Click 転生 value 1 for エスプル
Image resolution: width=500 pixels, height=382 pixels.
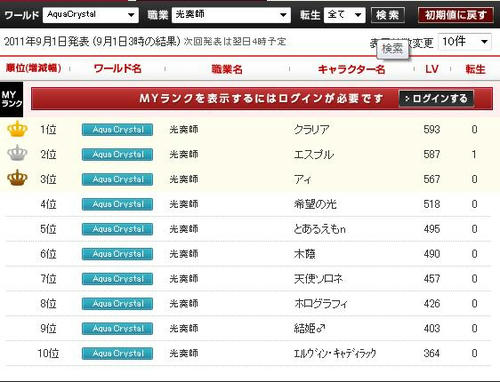click(x=474, y=154)
